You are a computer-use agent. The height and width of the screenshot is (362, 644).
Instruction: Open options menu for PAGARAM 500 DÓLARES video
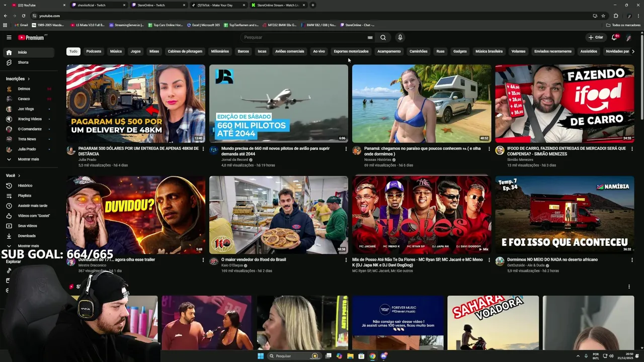pos(203,149)
